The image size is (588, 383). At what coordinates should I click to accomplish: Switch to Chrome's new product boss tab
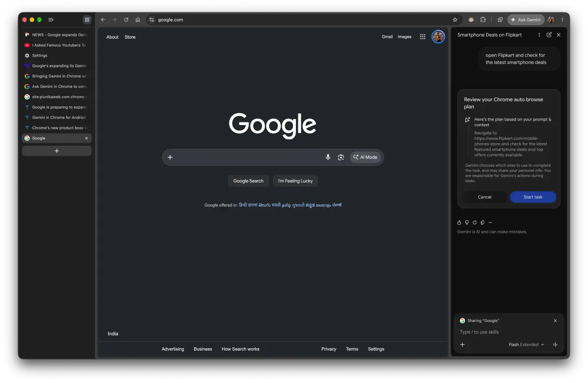click(x=57, y=128)
